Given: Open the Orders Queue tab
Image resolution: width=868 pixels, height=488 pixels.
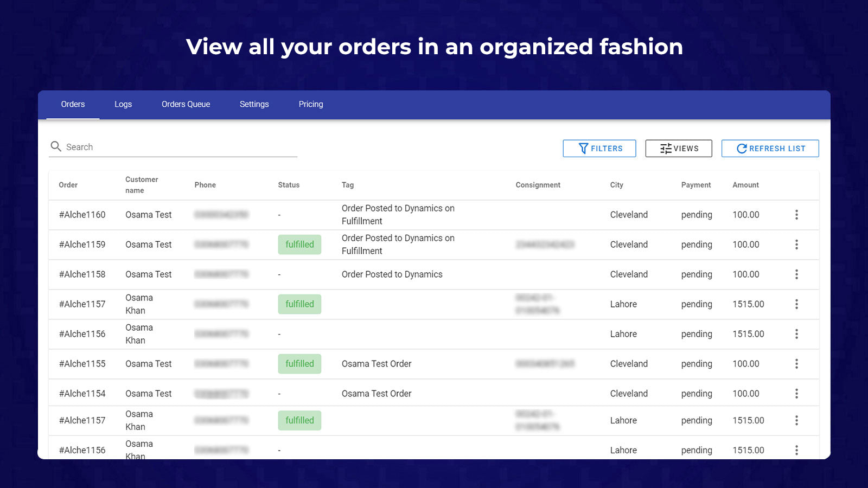Looking at the screenshot, I should click(x=186, y=104).
